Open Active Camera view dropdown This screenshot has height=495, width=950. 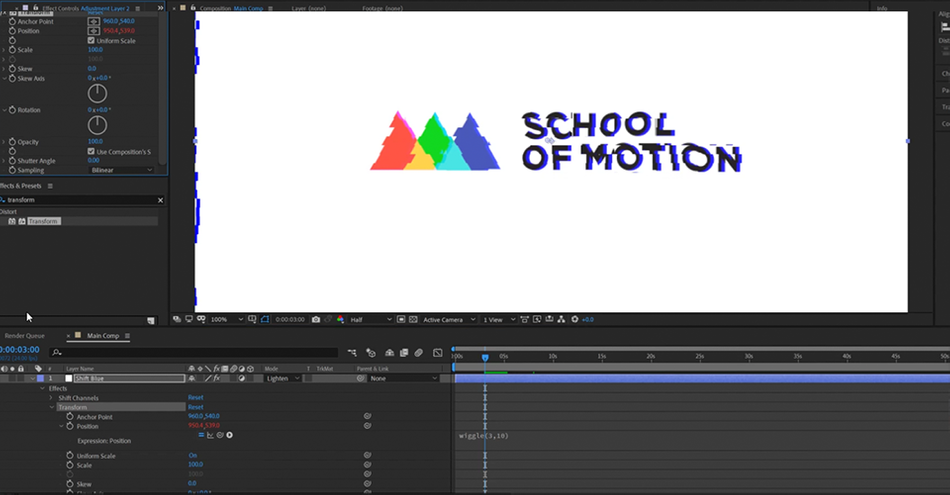click(x=449, y=319)
